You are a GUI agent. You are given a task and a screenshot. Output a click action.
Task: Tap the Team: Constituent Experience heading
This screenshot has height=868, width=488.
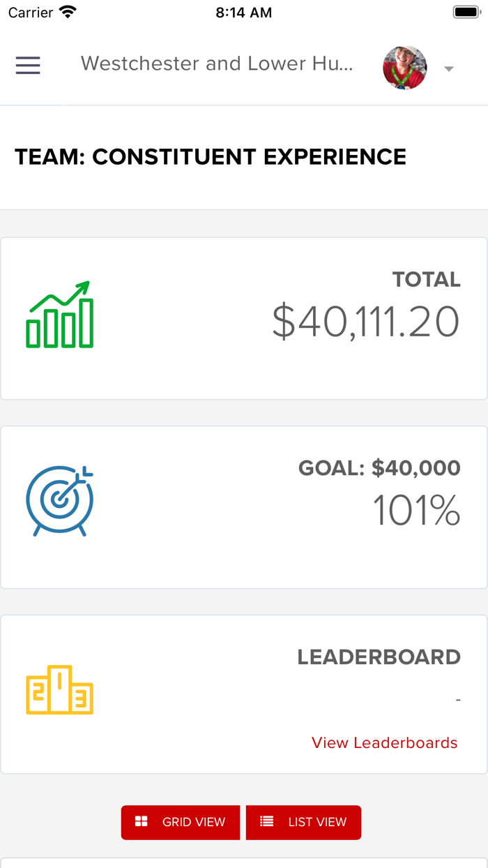tap(211, 157)
